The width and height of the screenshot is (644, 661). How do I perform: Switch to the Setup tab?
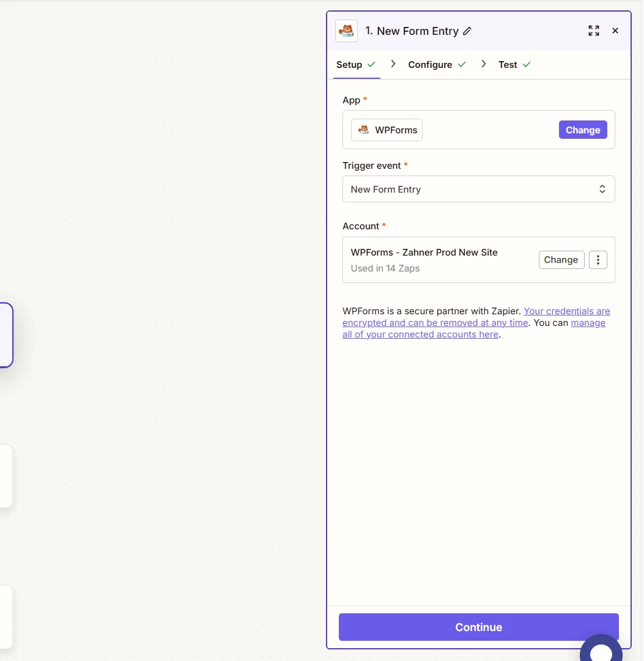pyautogui.click(x=357, y=64)
